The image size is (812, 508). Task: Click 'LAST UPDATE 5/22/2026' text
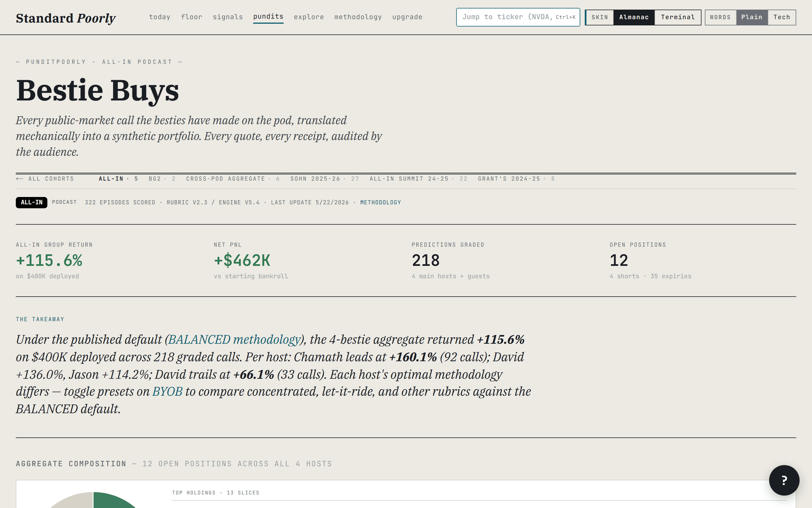click(310, 202)
